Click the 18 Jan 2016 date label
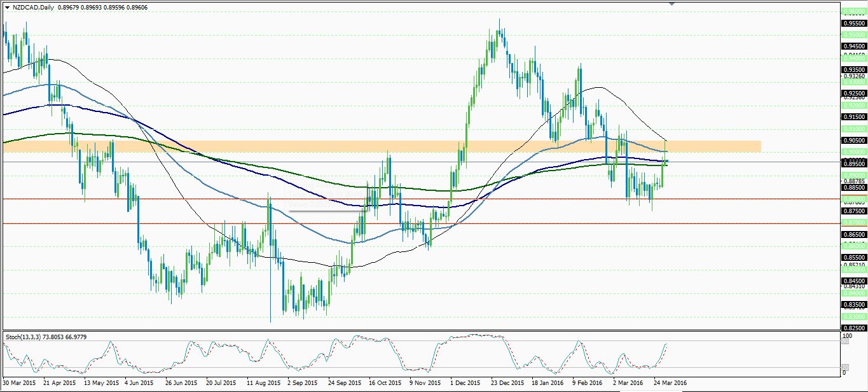The image size is (868, 392). (x=548, y=384)
